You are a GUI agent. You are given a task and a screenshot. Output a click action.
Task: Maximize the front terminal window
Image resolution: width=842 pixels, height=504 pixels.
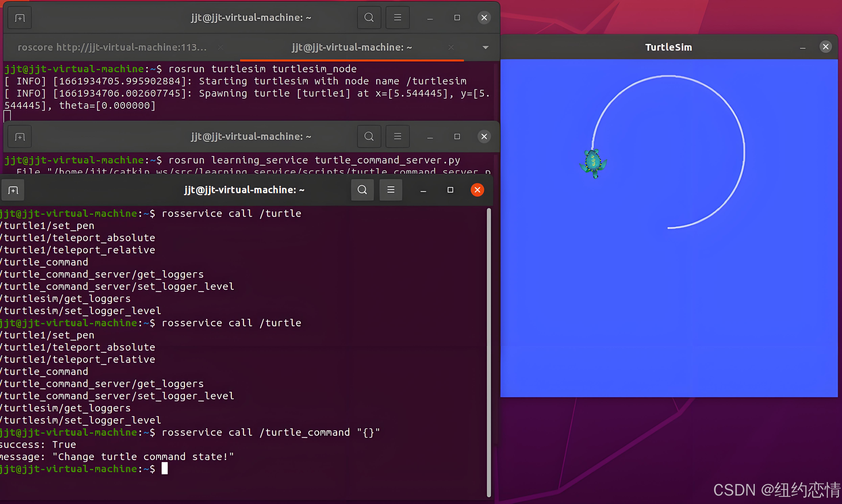(450, 190)
